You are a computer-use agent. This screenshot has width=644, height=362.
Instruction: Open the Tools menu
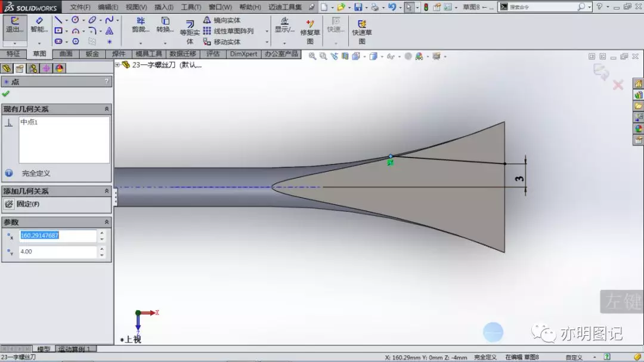coord(191,7)
